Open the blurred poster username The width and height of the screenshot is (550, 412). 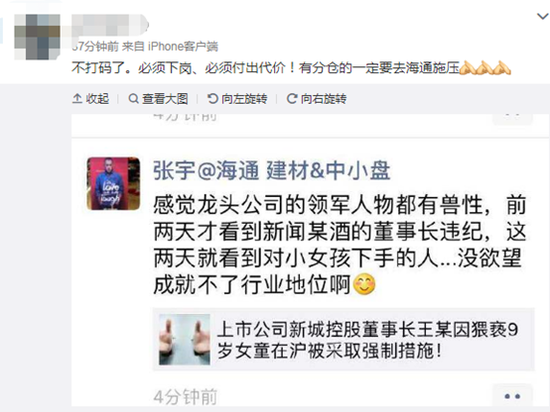110,25
